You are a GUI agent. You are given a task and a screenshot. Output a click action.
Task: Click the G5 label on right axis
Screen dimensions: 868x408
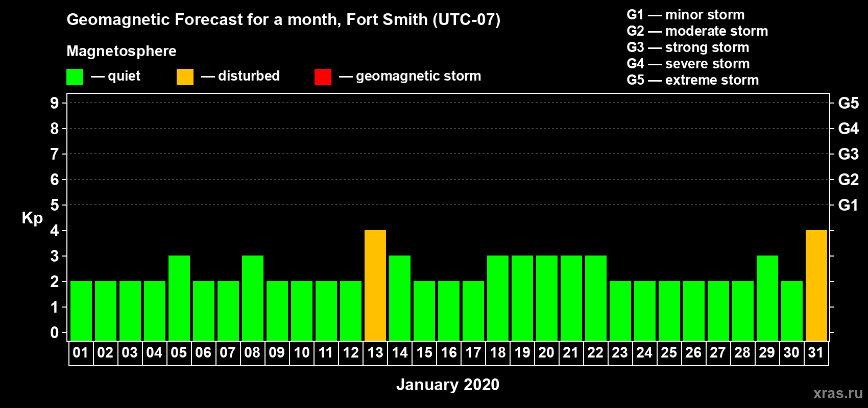pos(849,103)
